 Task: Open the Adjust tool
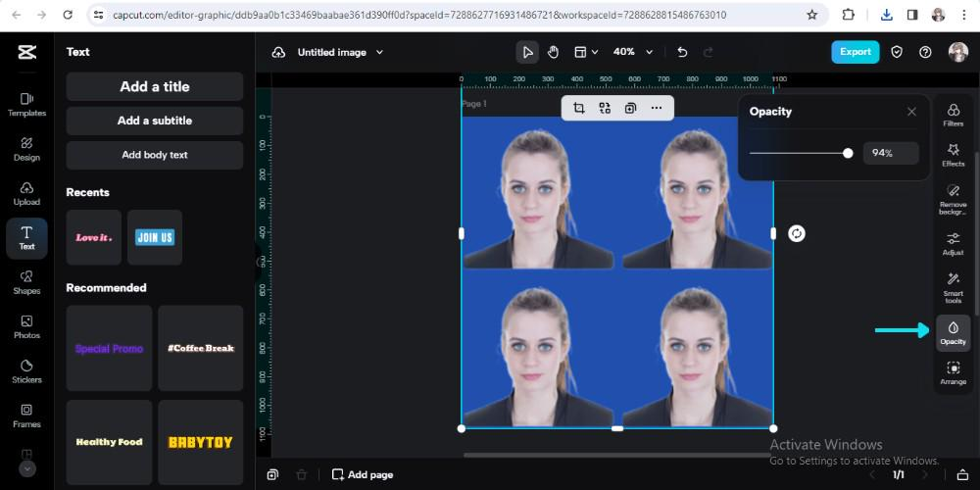(954, 244)
